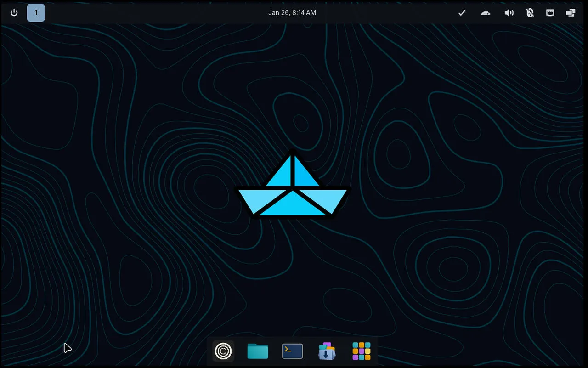588x368 pixels.
Task: Toggle the disabled Bluetooth icon
Action: [x=530, y=13]
